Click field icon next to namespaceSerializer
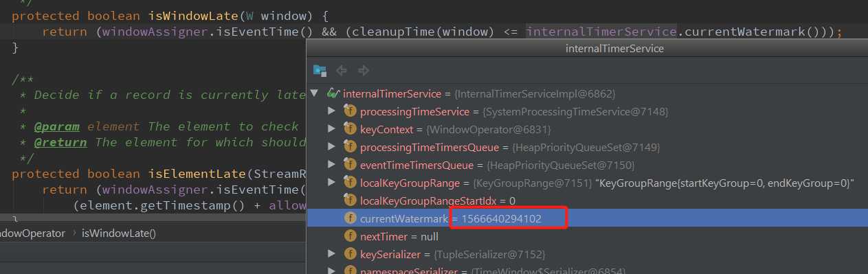The height and width of the screenshot is (274, 868). pos(350,271)
